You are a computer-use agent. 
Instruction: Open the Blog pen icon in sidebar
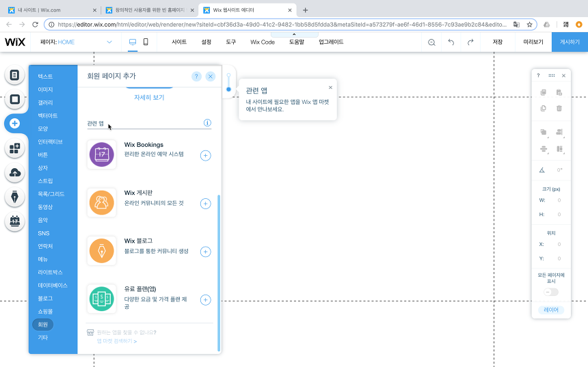[x=14, y=197]
